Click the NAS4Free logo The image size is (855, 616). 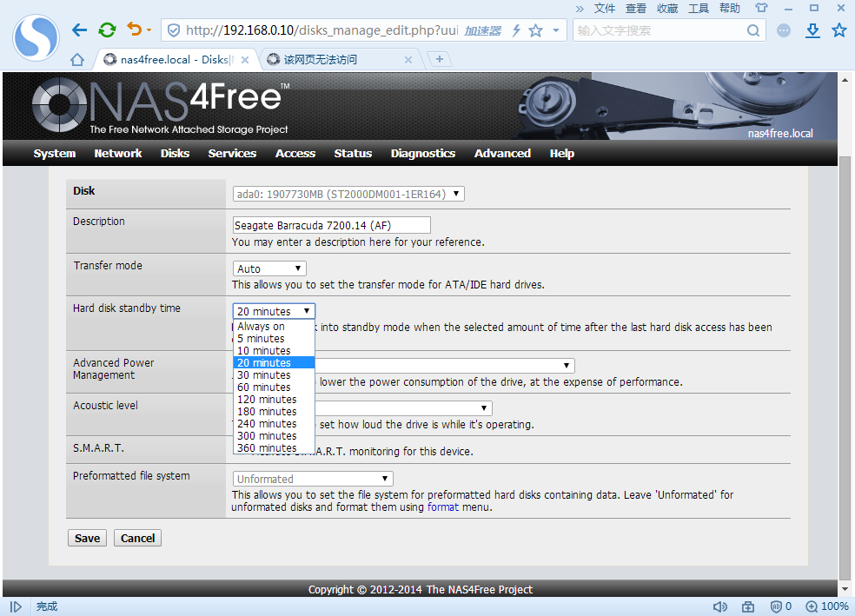162,105
